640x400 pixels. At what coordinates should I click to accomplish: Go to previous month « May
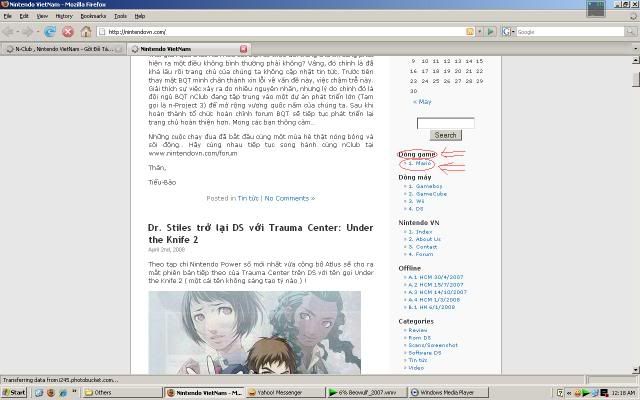(x=422, y=102)
